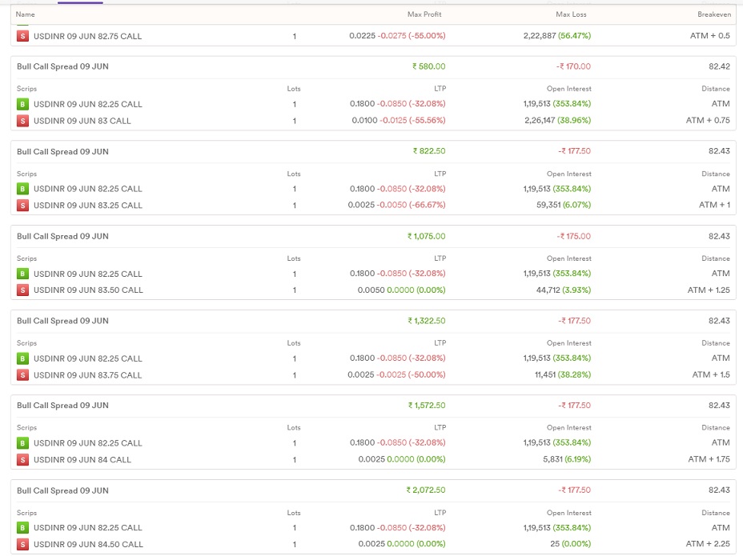Select the S badge next to 83.50 CALL

pos(22,290)
